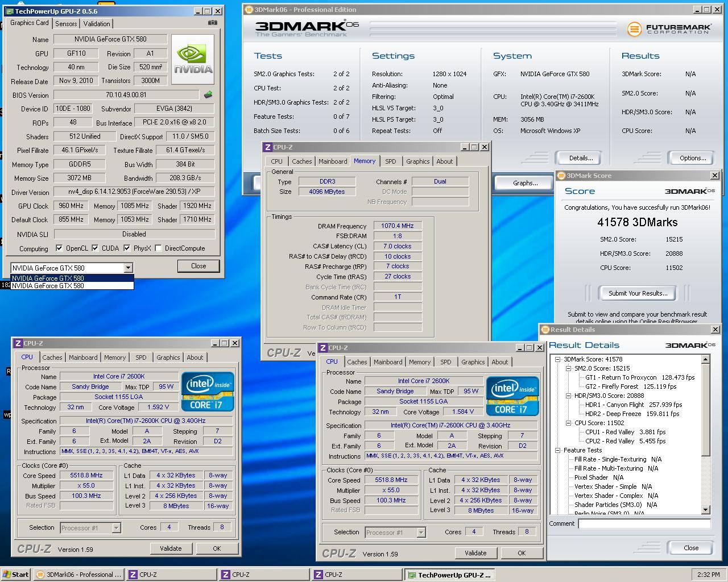The image size is (728, 582).
Task: Click Close button in GPU-Z
Action: click(198, 266)
